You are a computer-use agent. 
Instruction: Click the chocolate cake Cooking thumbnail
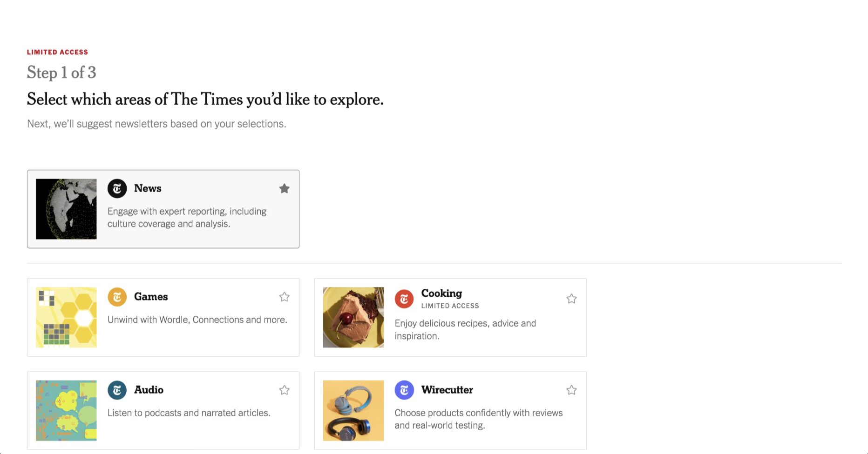pos(353,317)
